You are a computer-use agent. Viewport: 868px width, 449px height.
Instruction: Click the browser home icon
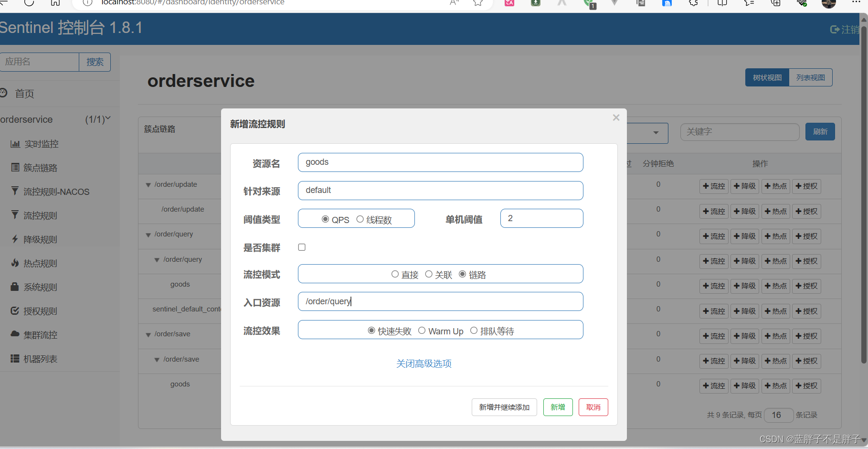pos(55,2)
